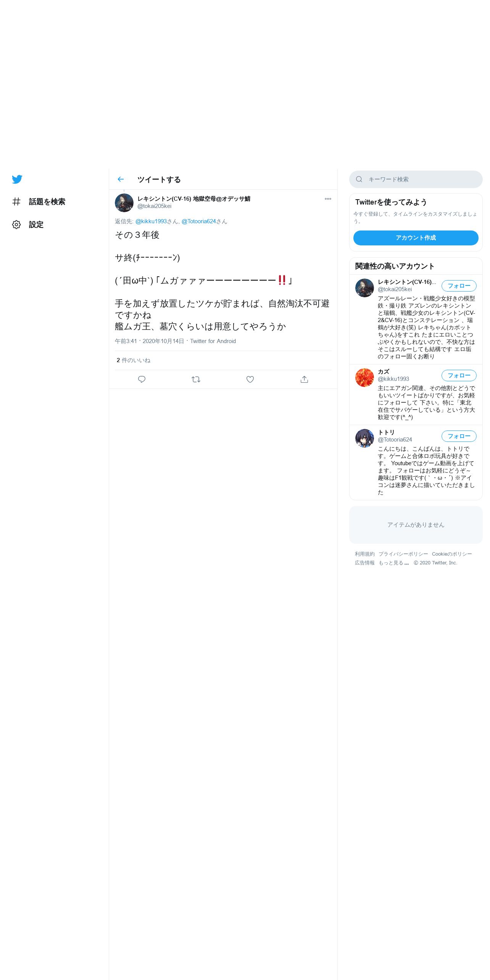
Task: Follow カズ @kikku1993 account
Action: [x=459, y=376]
